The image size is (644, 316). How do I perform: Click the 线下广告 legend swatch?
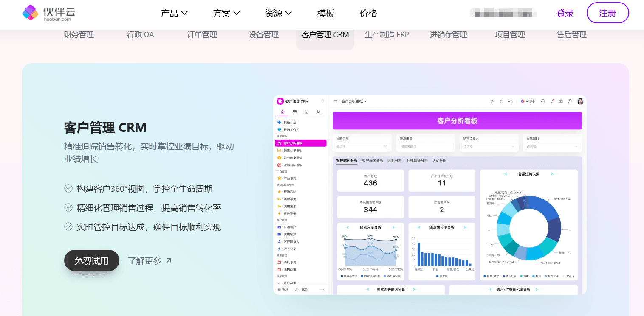pos(503,276)
